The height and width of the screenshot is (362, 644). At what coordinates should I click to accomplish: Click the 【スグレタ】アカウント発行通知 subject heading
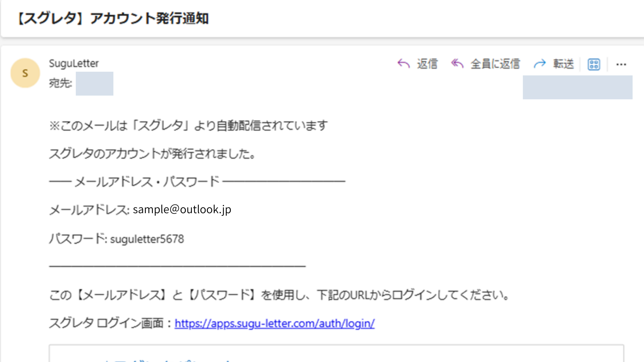pyautogui.click(x=113, y=18)
